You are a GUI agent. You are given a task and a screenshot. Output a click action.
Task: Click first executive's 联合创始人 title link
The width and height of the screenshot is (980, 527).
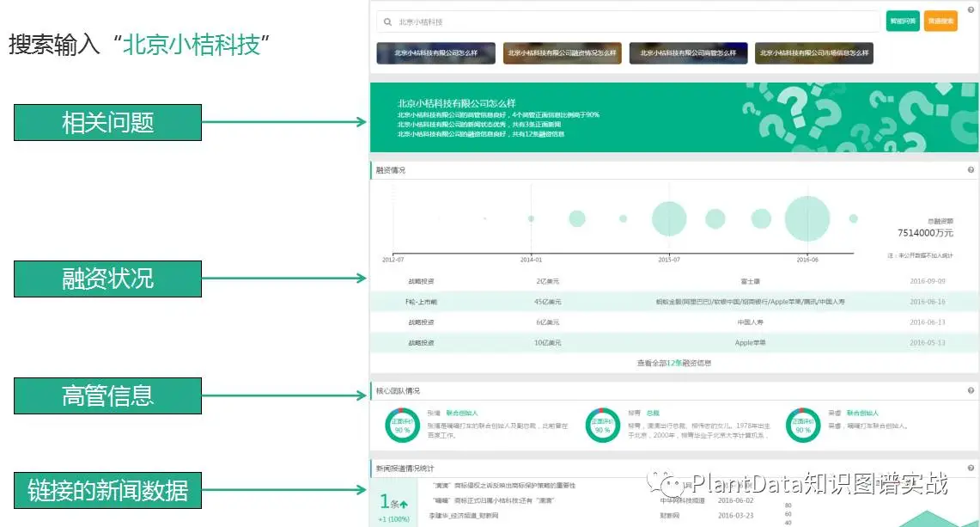click(462, 413)
